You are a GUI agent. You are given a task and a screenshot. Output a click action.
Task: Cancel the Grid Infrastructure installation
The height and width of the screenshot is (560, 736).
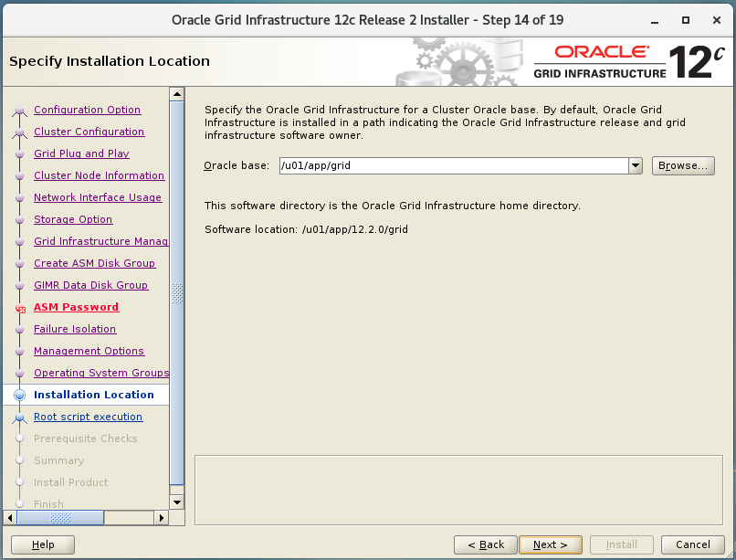[x=693, y=544]
